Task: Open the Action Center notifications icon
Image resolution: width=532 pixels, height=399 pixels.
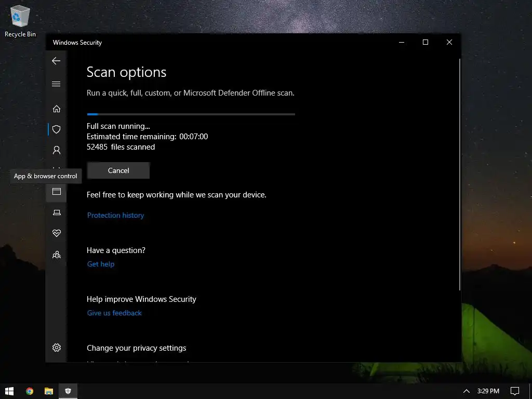Action: pyautogui.click(x=515, y=391)
